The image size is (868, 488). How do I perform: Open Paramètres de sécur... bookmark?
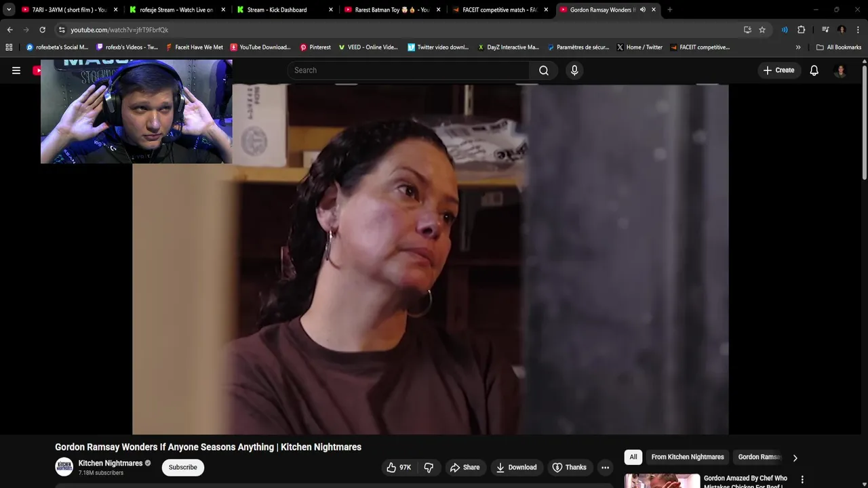tap(578, 47)
